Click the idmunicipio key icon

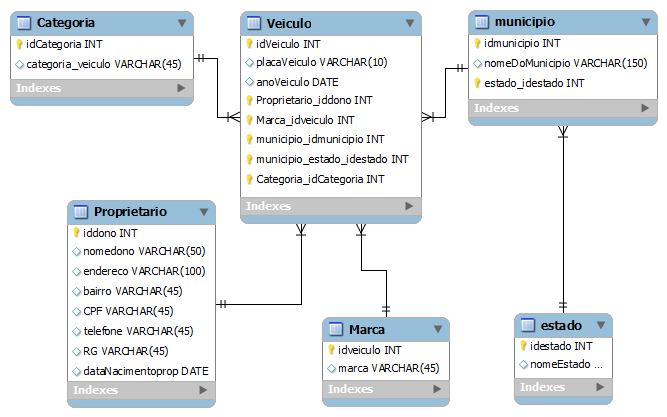tap(478, 44)
